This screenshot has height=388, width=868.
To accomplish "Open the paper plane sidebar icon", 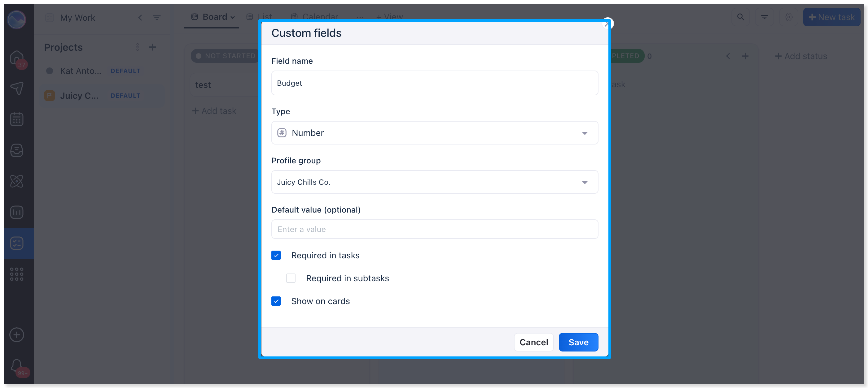I will pos(16,88).
